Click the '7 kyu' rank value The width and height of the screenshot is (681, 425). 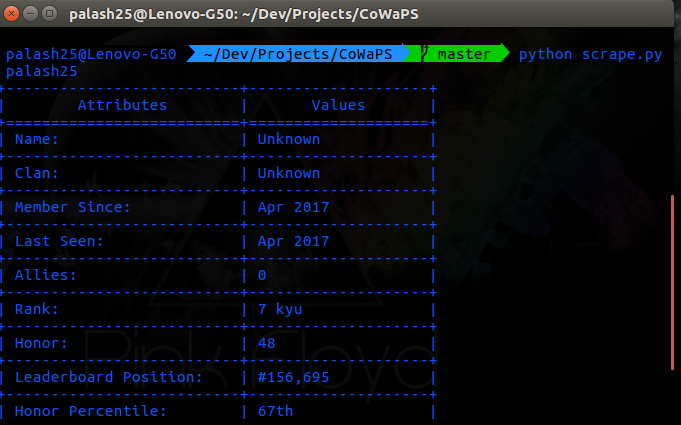coord(280,310)
